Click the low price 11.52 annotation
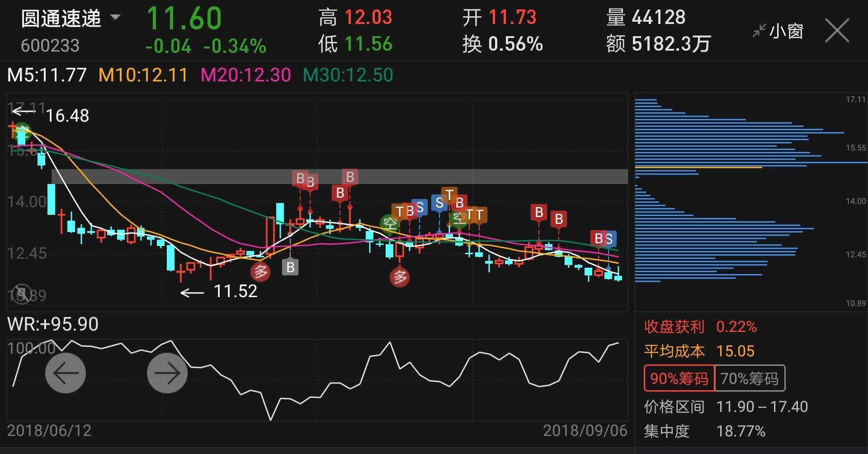The height and width of the screenshot is (454, 868). [x=236, y=291]
